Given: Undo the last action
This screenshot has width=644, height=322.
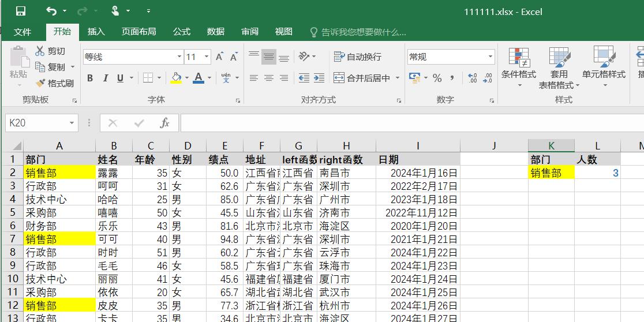Looking at the screenshot, I should point(51,11).
